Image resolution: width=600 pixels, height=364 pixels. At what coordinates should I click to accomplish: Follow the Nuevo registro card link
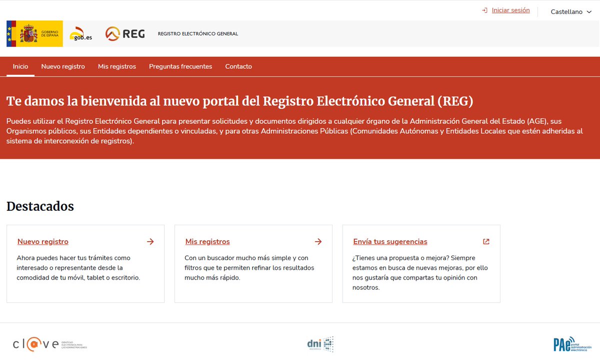[x=43, y=242]
